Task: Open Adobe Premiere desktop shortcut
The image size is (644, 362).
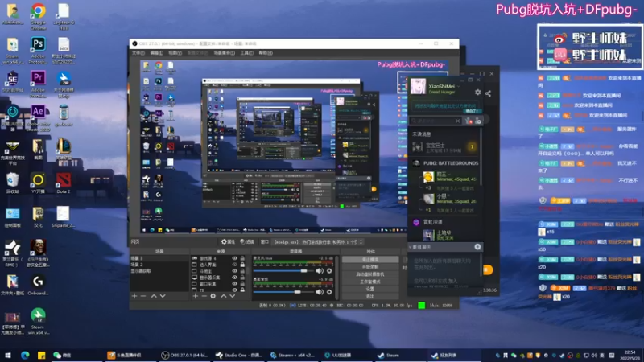Action: point(38,84)
